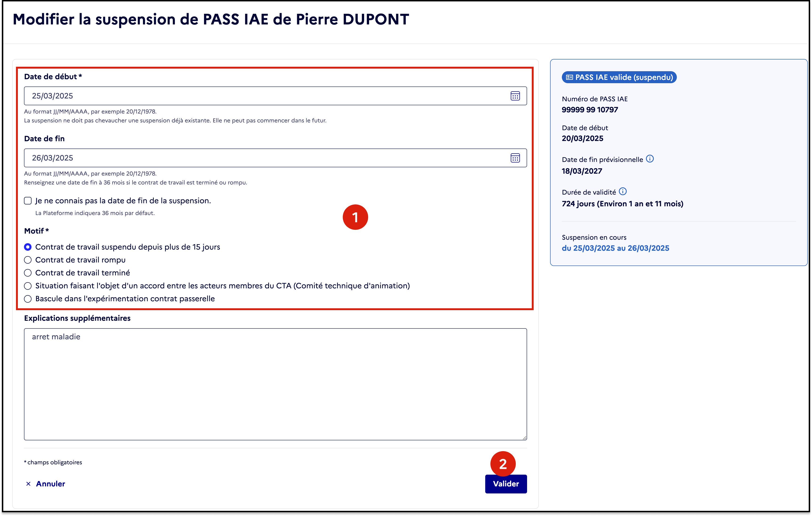Click the 'Numéro de PASS IAE' label
The width and height of the screenshot is (812, 516).
click(x=595, y=99)
